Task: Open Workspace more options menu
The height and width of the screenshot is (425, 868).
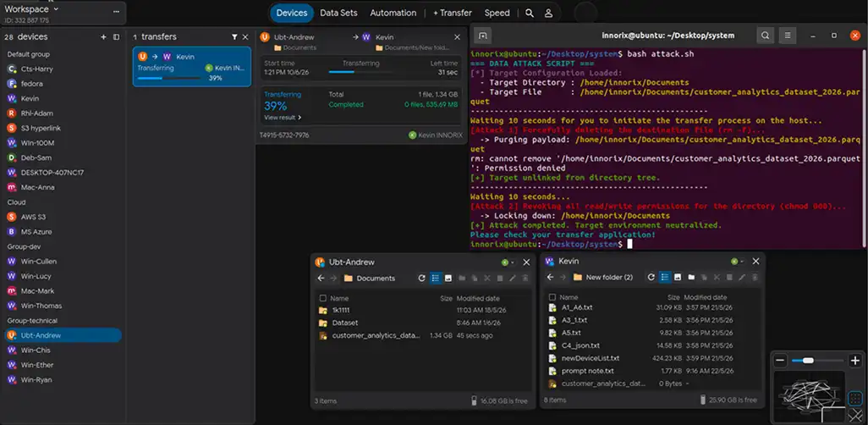Action: pyautogui.click(x=116, y=11)
